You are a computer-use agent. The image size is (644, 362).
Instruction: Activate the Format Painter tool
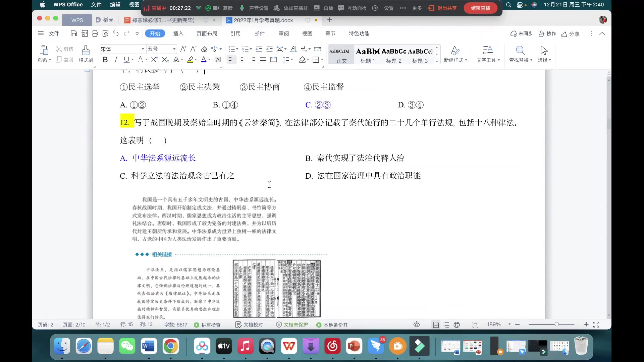click(x=86, y=54)
